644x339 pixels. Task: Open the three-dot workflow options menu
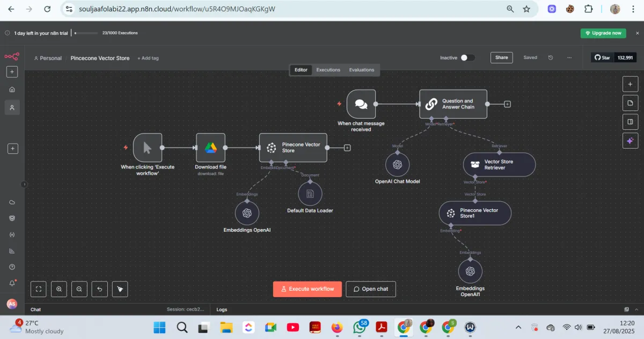(569, 57)
